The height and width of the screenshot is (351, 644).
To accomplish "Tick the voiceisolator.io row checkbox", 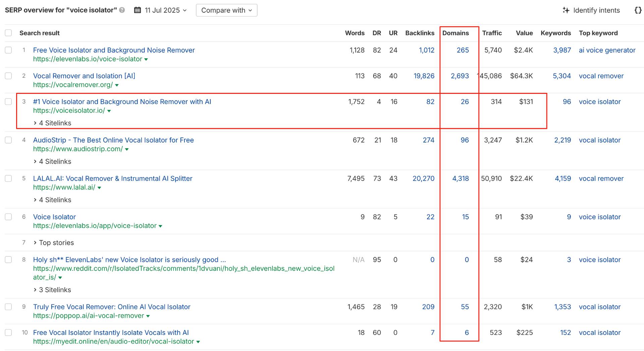I will coord(8,102).
